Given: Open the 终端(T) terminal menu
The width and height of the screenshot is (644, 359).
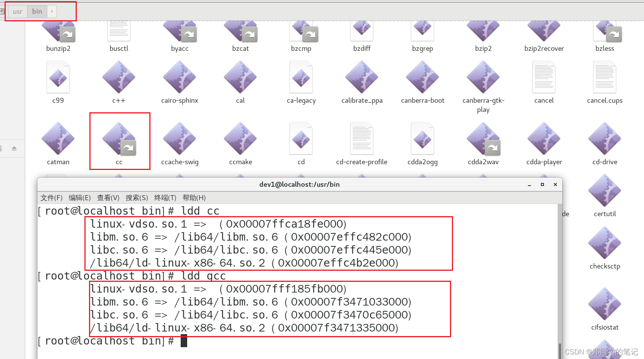Looking at the screenshot, I should coord(165,198).
